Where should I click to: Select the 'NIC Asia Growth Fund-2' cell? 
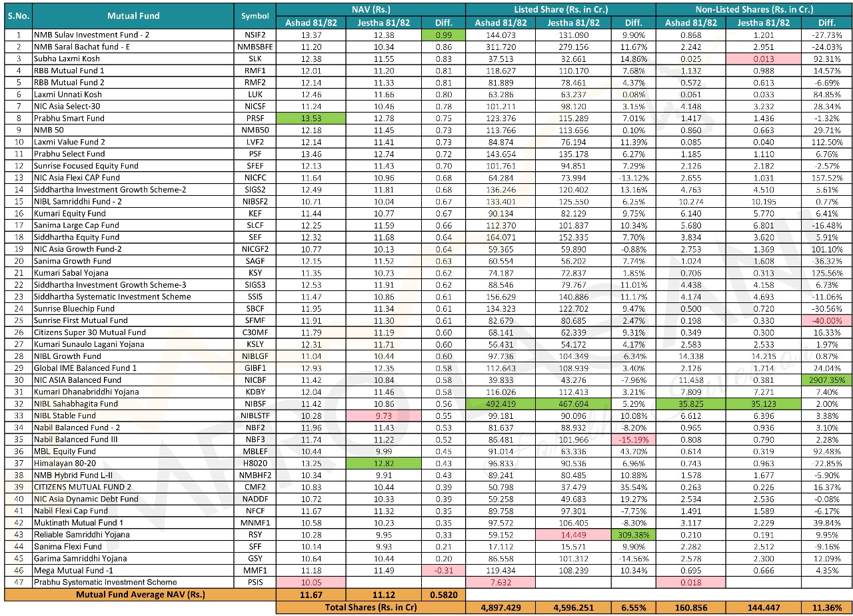(133, 249)
